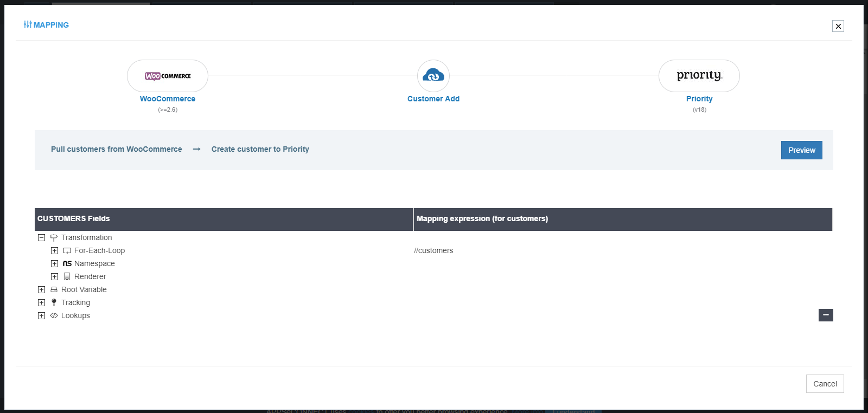Click the Transformation node icon
Screen dimensions: 868x413
click(x=54, y=238)
